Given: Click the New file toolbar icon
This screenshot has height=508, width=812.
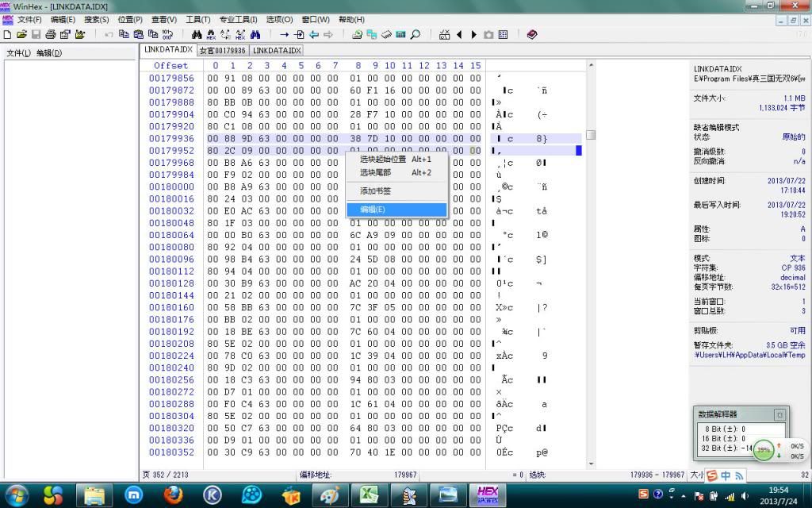Looking at the screenshot, I should click(x=8, y=35).
